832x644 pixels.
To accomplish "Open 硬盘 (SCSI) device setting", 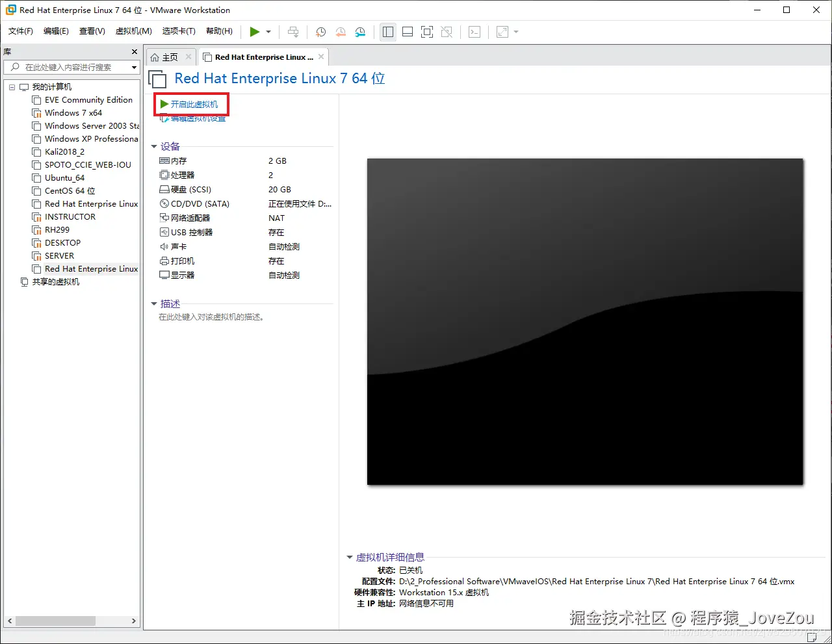I will (191, 189).
